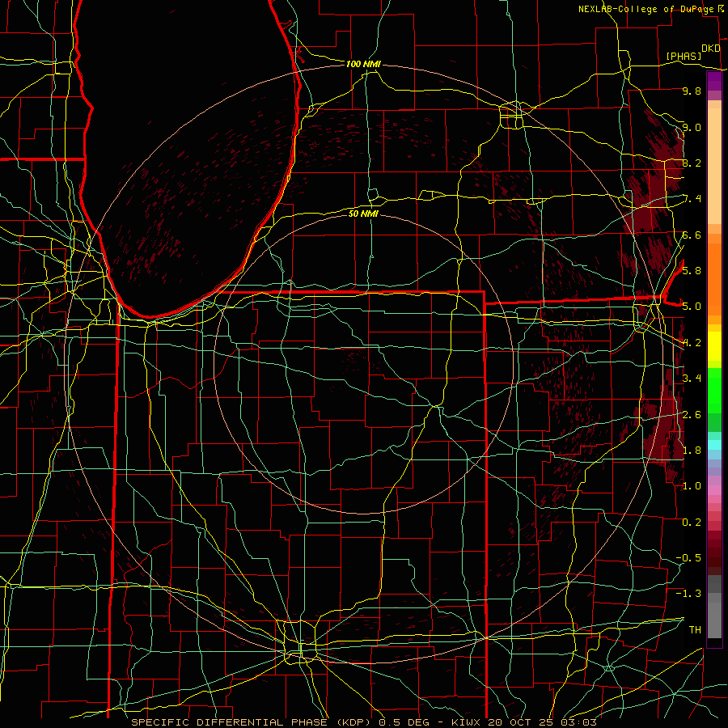This screenshot has height=728, width=728.
Task: Click the 7.4 scale value
Action: [x=692, y=199]
